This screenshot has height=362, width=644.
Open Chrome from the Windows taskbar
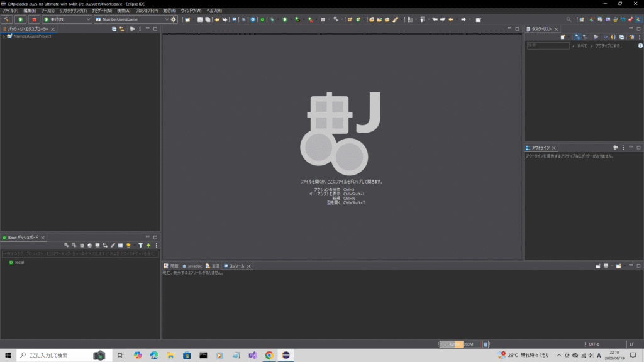point(269,356)
